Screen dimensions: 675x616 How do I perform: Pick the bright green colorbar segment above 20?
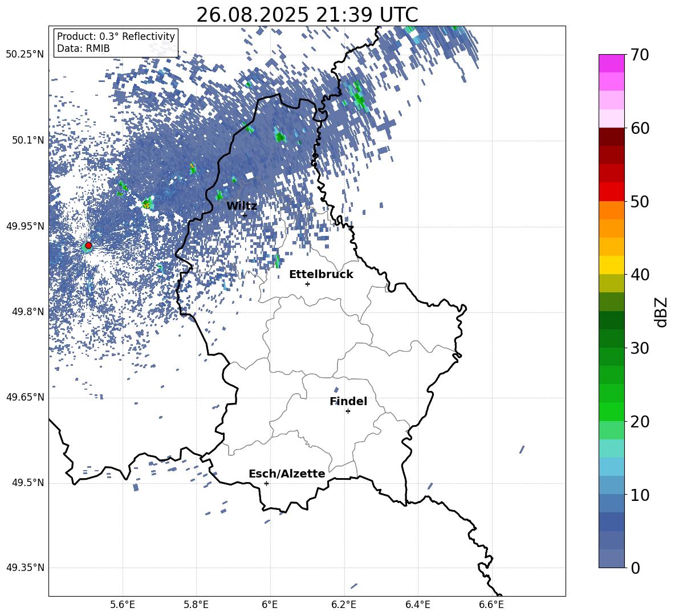pos(612,411)
